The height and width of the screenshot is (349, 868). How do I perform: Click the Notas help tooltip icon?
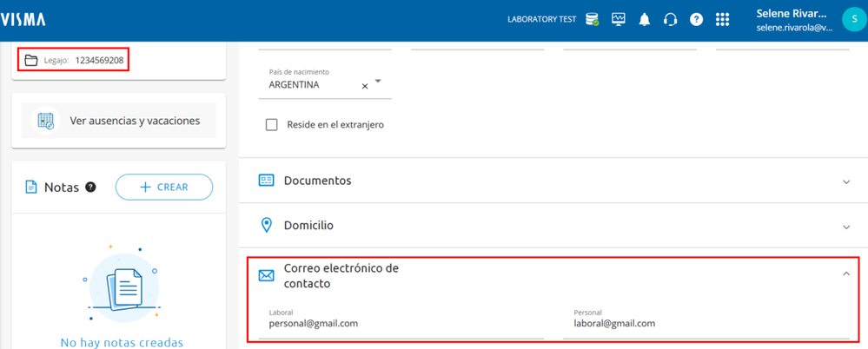pyautogui.click(x=90, y=187)
